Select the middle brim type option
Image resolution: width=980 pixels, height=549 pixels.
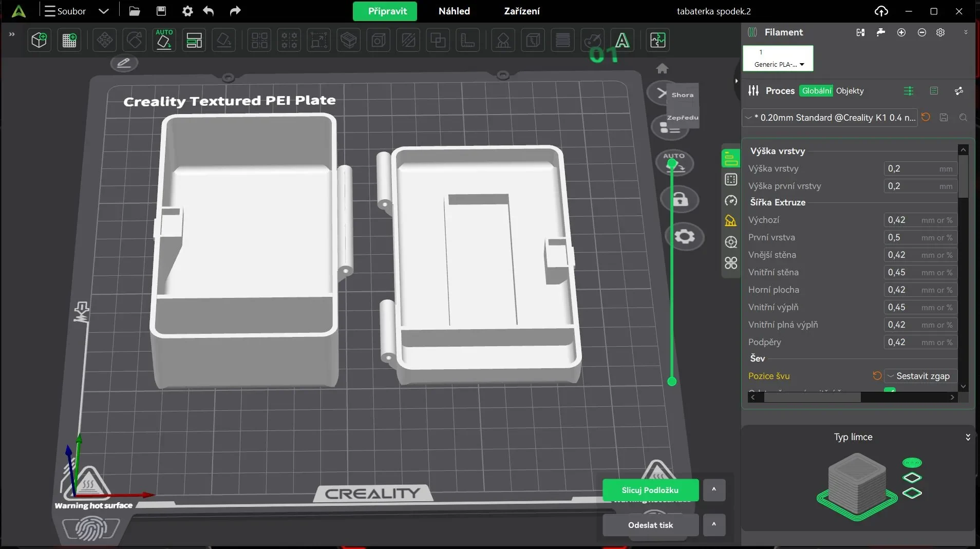pyautogui.click(x=912, y=478)
